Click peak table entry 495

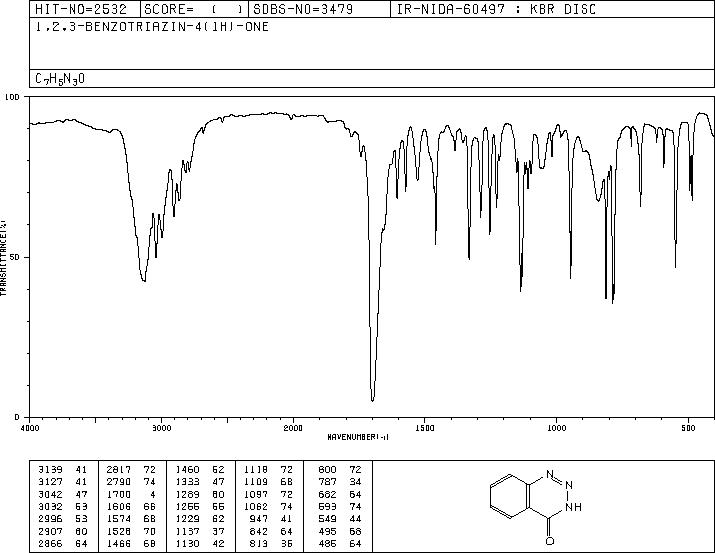pos(327,532)
